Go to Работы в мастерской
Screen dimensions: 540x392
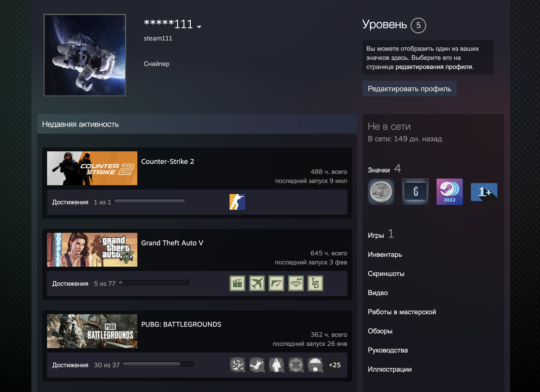pyautogui.click(x=402, y=312)
